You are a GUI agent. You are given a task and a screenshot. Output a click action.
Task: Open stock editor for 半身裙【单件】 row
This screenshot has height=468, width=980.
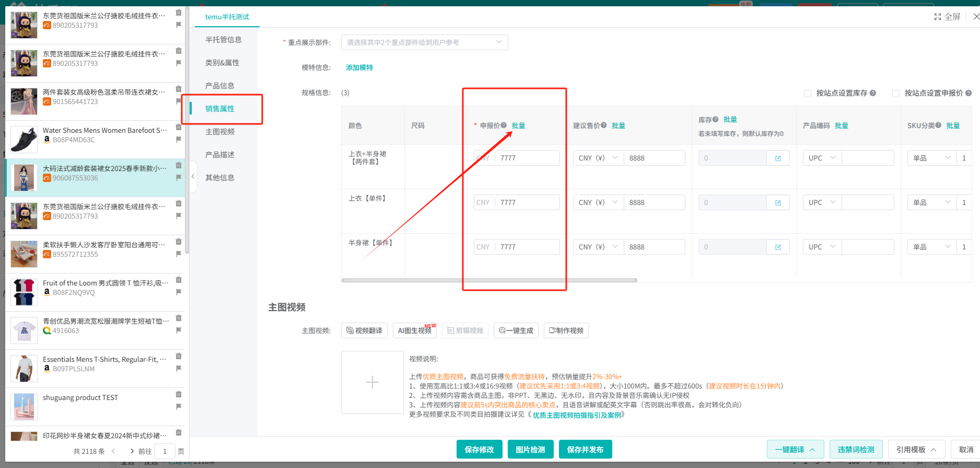(x=778, y=247)
